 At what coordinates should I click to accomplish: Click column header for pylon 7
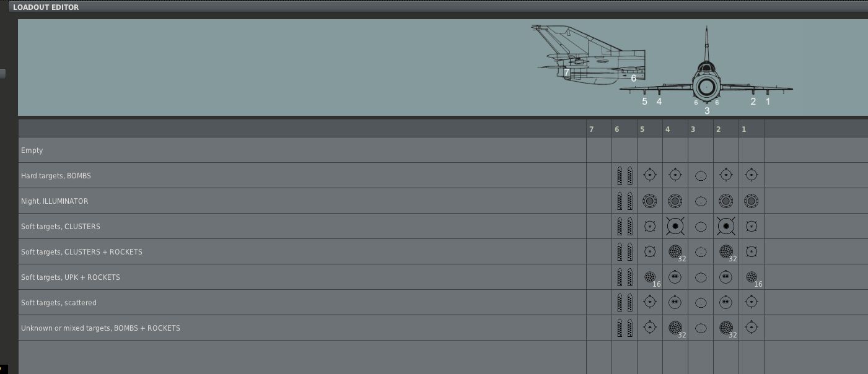pyautogui.click(x=591, y=129)
